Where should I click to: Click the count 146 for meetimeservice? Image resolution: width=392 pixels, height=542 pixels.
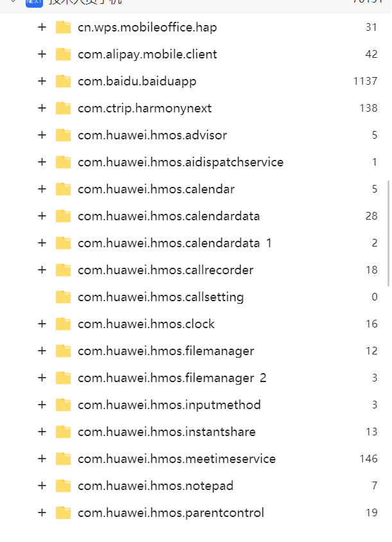pyautogui.click(x=368, y=459)
